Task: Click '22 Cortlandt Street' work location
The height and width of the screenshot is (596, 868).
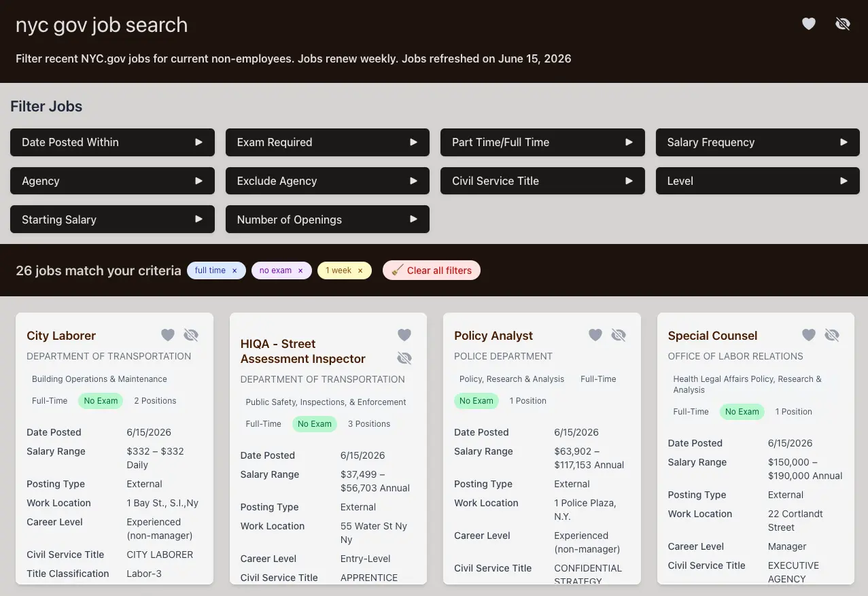Action: (795, 521)
